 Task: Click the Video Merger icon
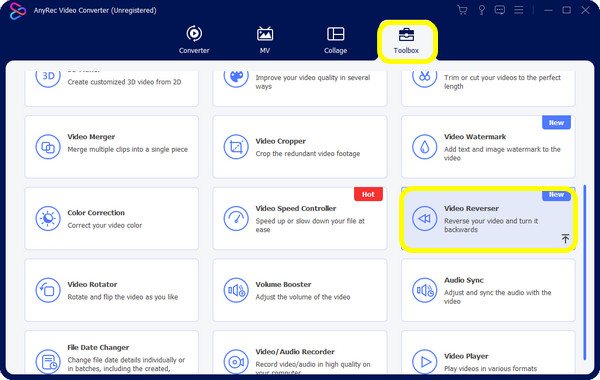pos(48,147)
